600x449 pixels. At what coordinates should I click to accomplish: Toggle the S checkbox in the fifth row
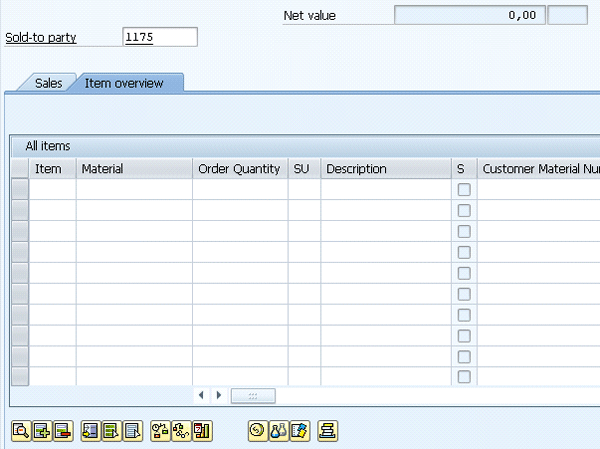coord(464,273)
